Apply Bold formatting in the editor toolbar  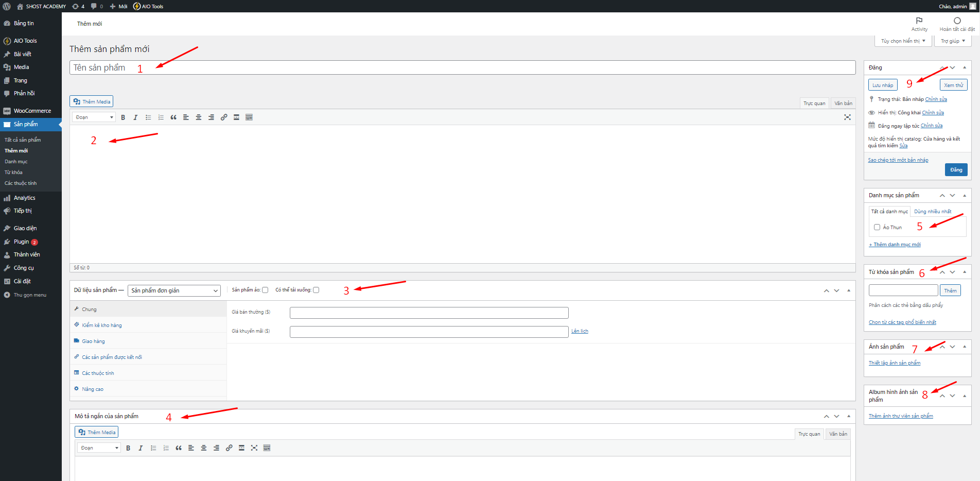tap(123, 117)
